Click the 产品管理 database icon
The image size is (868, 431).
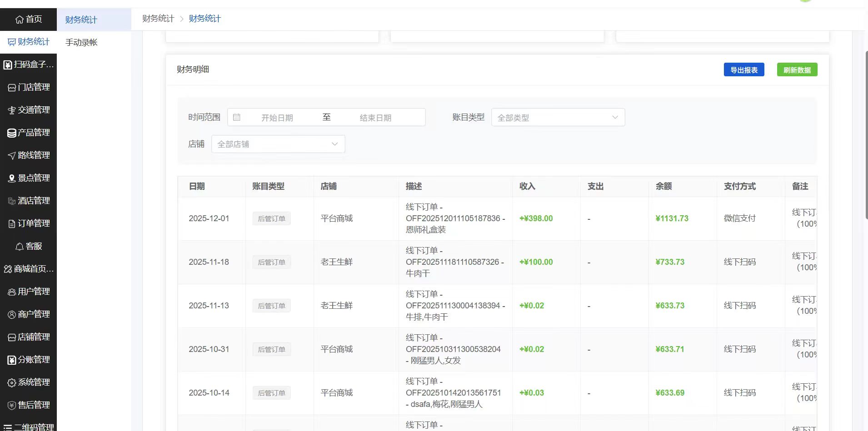[x=12, y=133]
